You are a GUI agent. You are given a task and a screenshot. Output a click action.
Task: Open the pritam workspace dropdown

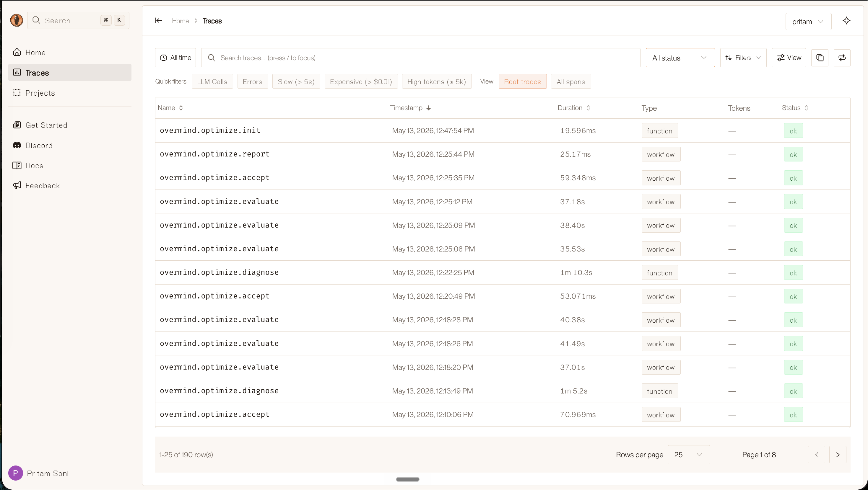[x=808, y=22]
